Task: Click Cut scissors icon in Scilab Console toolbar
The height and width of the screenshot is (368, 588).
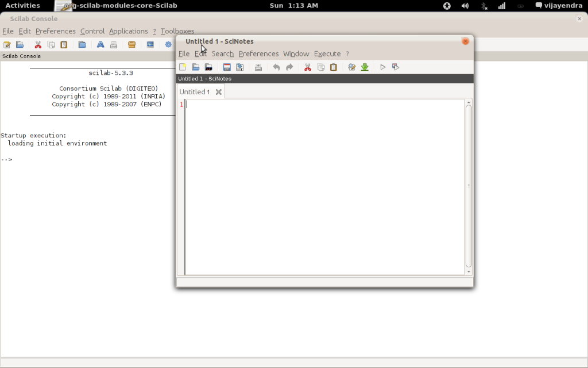Action: coord(38,45)
